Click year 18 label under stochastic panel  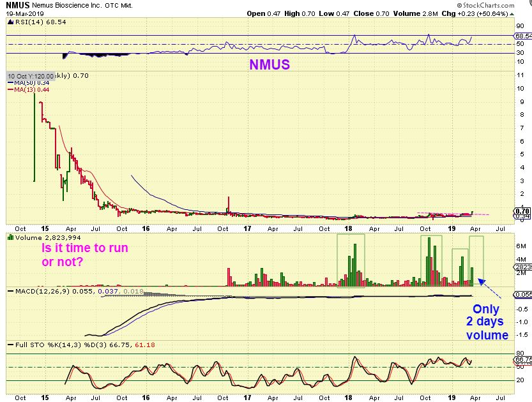pyautogui.click(x=349, y=398)
